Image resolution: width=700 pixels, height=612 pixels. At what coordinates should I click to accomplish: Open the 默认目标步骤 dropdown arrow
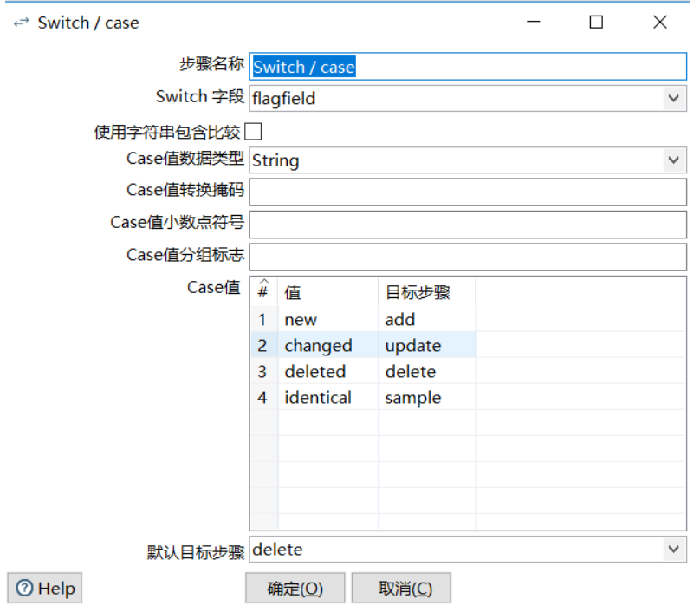pos(674,549)
